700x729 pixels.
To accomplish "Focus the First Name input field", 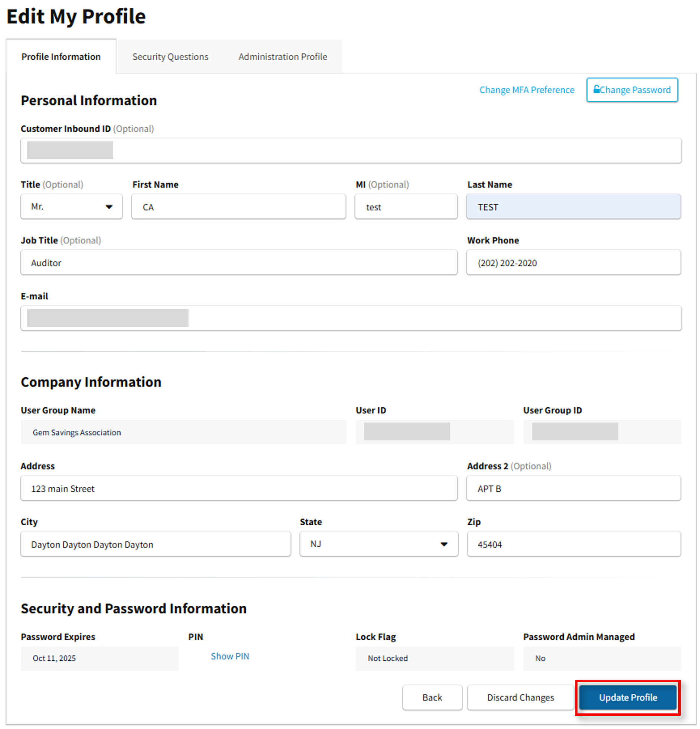I will [238, 207].
